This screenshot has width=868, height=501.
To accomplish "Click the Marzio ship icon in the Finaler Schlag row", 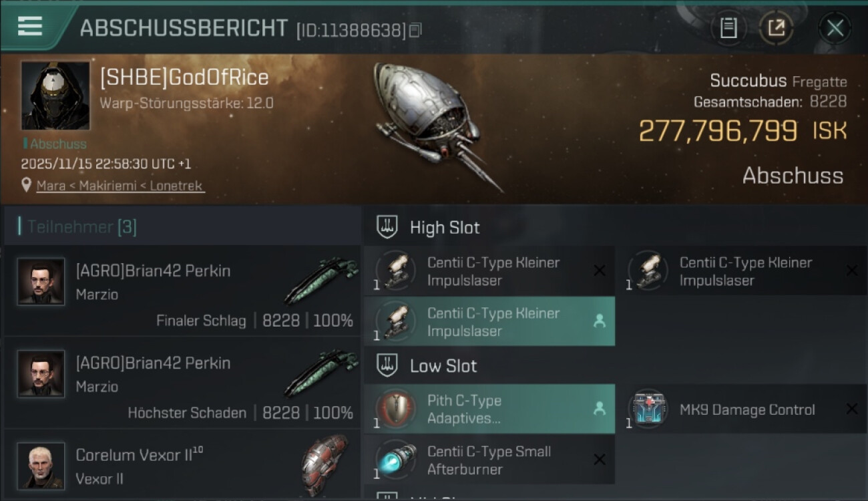I will point(321,279).
